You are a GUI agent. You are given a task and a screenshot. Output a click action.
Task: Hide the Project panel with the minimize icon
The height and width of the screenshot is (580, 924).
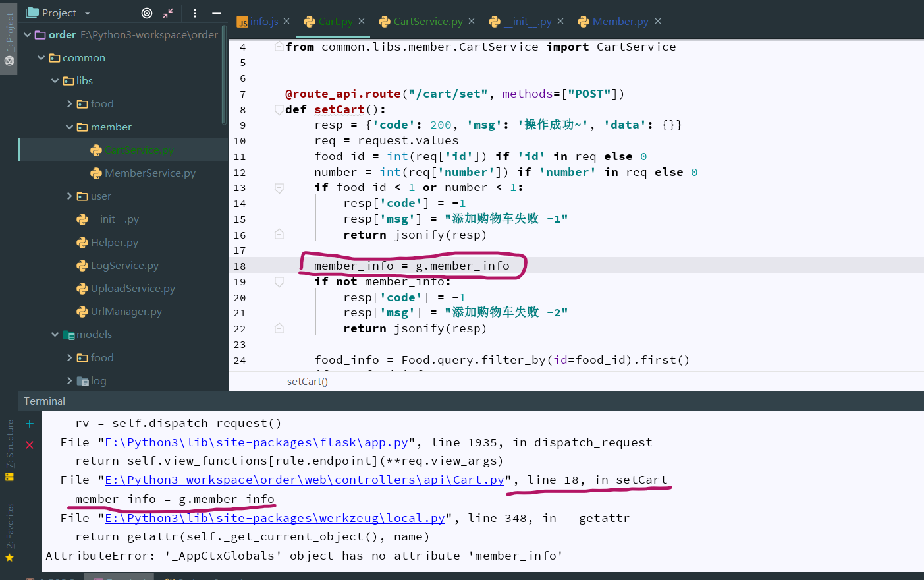click(216, 13)
